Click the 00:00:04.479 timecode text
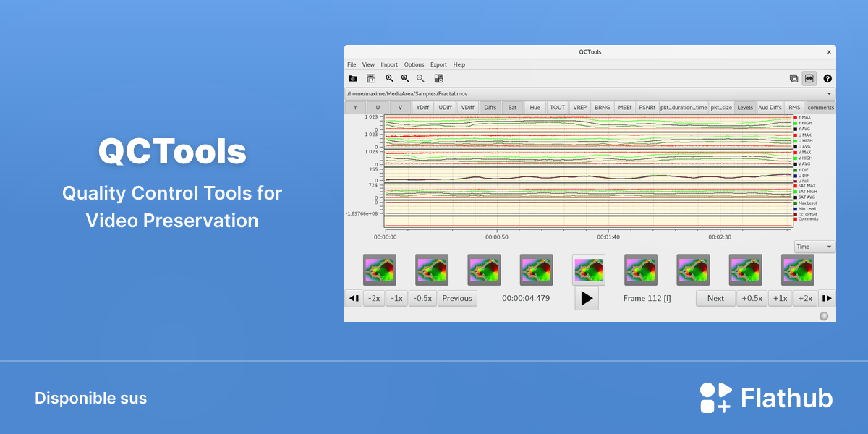This screenshot has height=434, width=868. pyautogui.click(x=526, y=298)
